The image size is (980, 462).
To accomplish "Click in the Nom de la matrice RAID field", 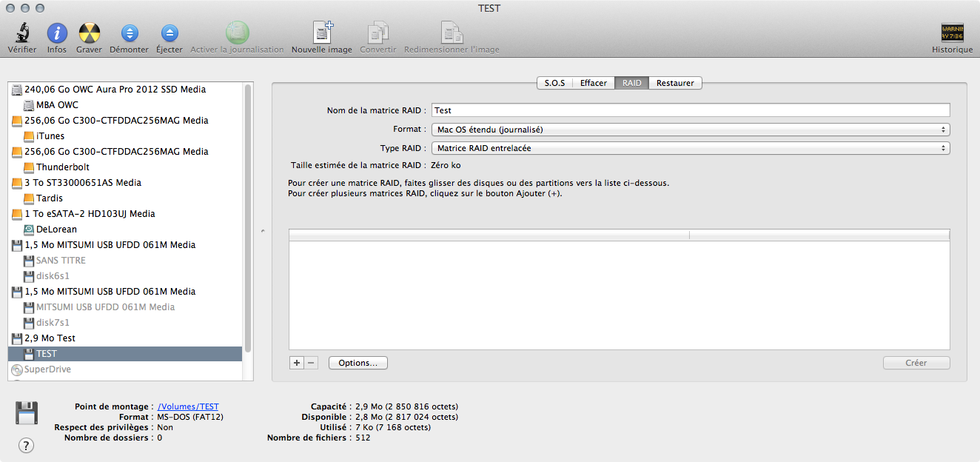I will [691, 110].
